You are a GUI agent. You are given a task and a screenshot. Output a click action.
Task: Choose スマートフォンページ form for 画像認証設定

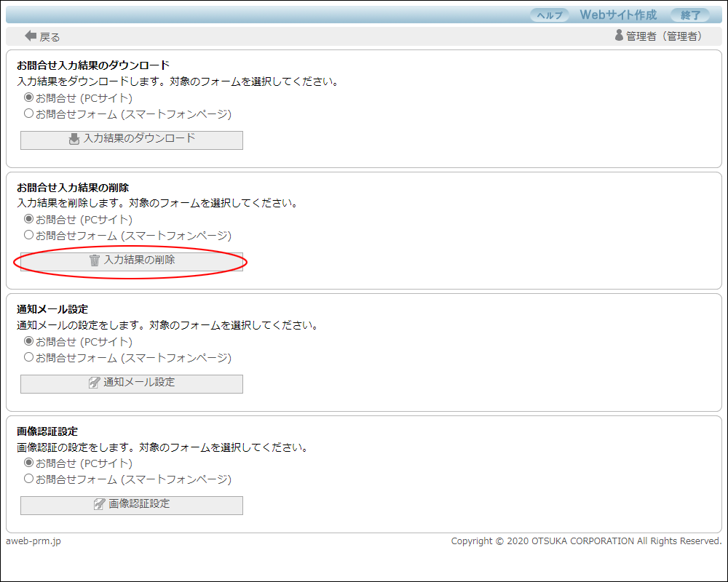click(29, 479)
